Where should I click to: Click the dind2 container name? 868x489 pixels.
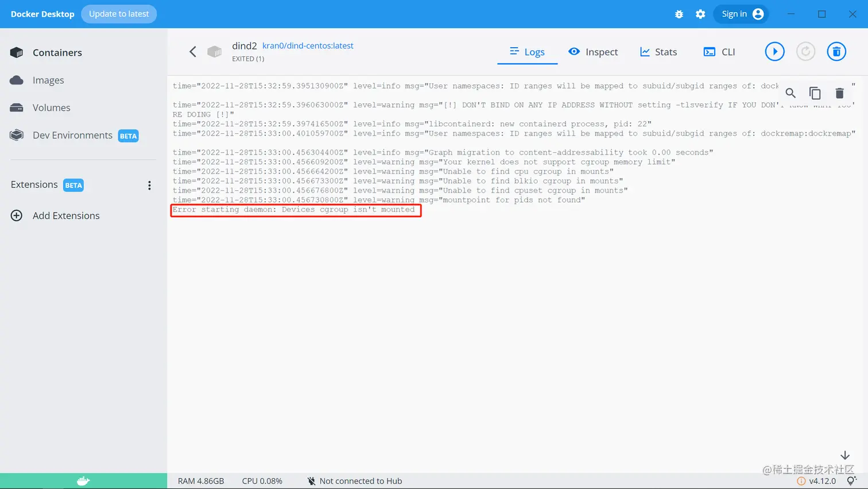(245, 45)
